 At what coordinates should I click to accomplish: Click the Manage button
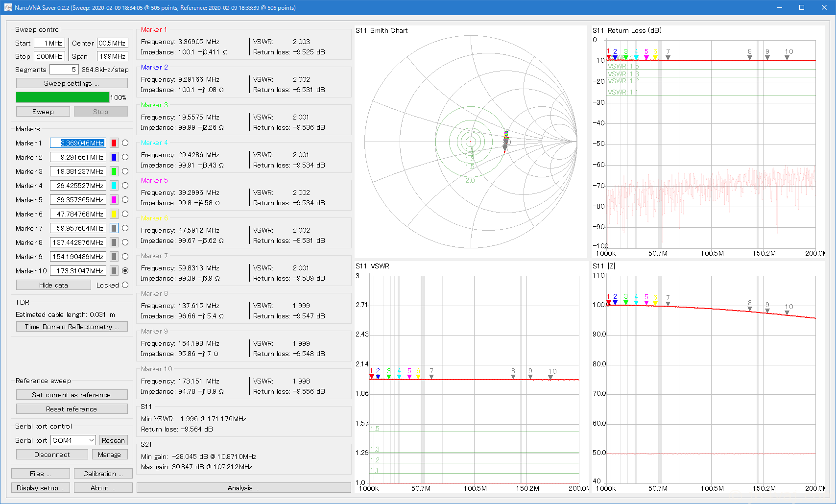coord(110,455)
